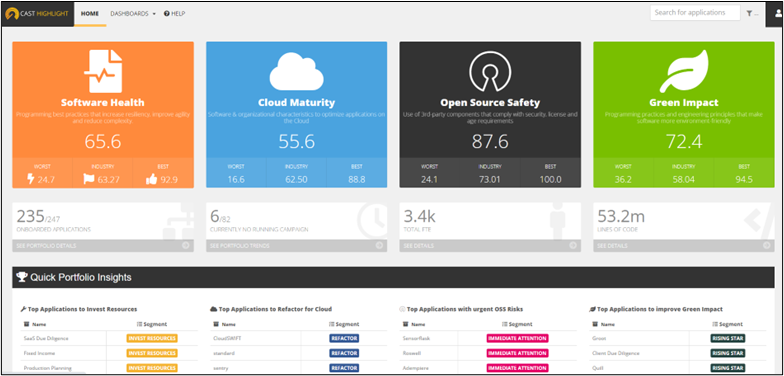
Task: Select Open Source Safety industry value 73.01
Action: pyautogui.click(x=490, y=180)
